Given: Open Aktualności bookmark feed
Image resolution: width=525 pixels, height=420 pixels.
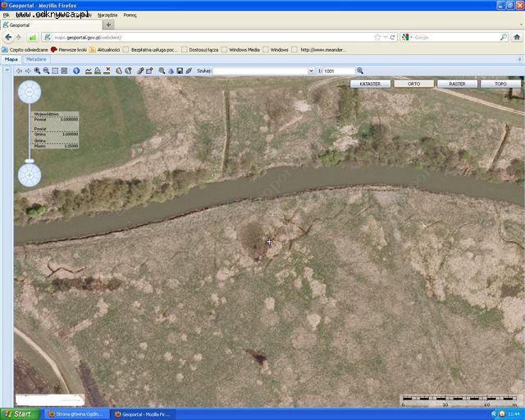Looking at the screenshot, I should (104, 49).
